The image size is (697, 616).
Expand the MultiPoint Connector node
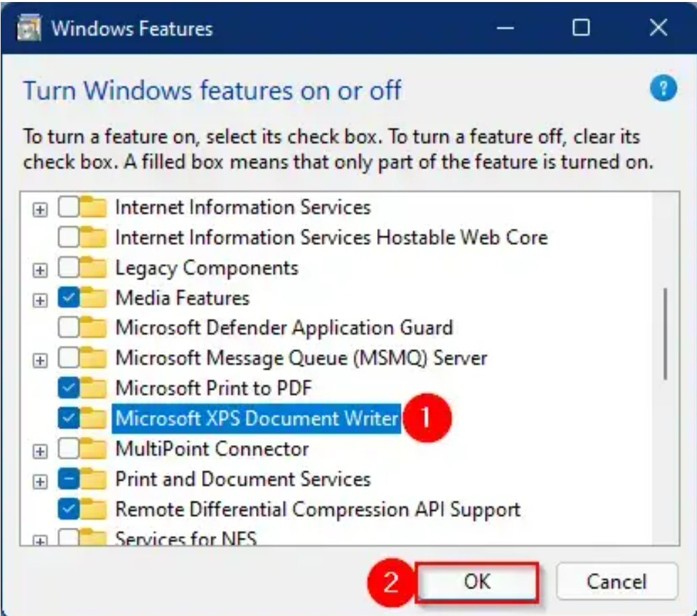pyautogui.click(x=40, y=451)
